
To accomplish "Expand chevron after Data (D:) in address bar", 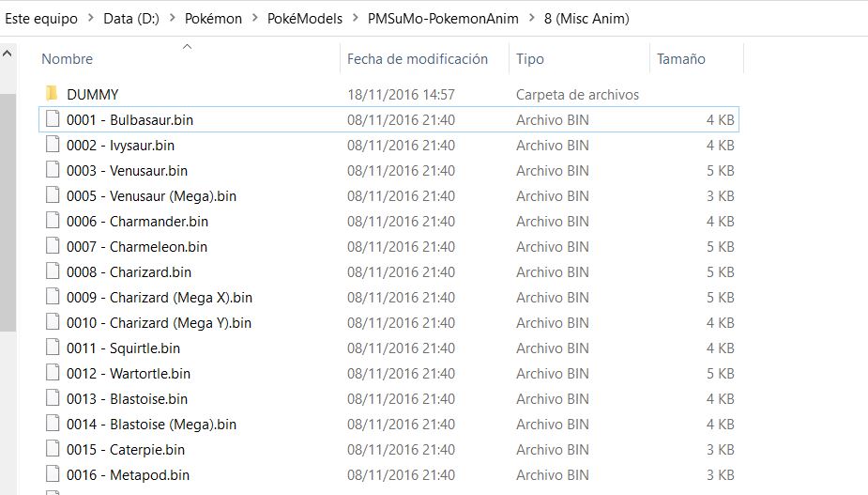I will click(x=172, y=18).
